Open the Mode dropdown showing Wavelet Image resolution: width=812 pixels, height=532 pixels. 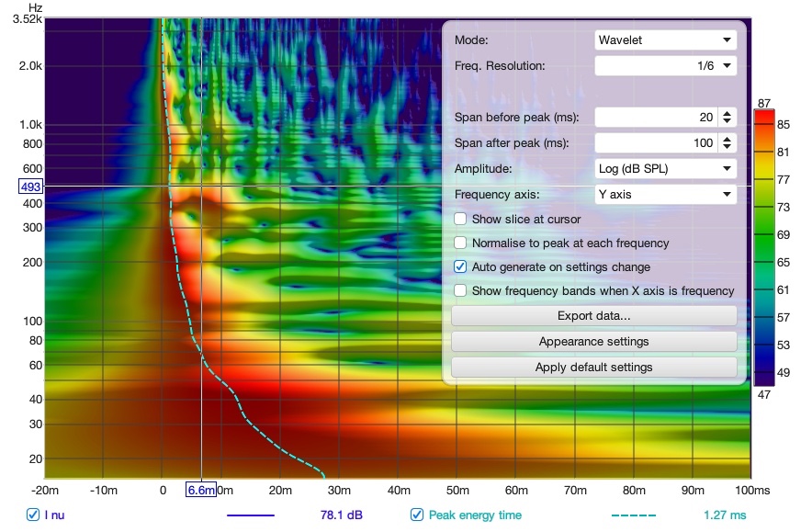pos(665,40)
